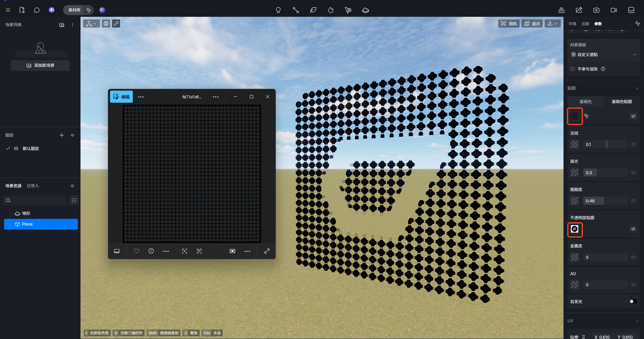Check the 不参与渲染 checkbox
Screen dimensions: 644x339
click(573, 69)
